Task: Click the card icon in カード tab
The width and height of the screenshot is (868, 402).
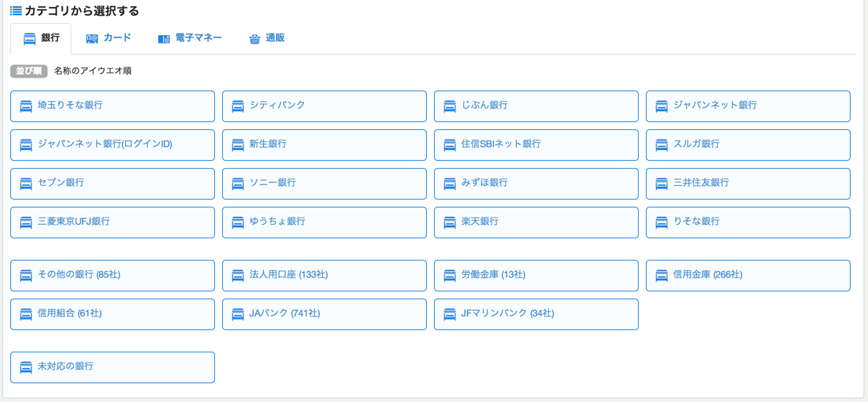Action: [92, 39]
